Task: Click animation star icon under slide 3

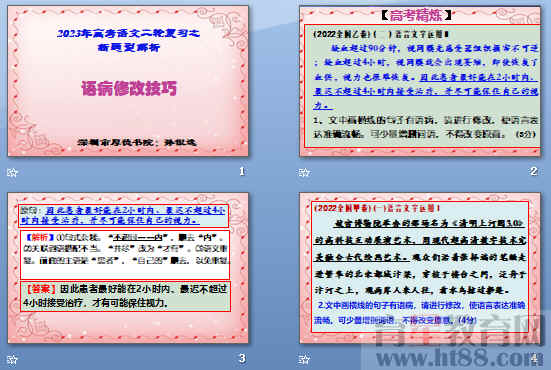Action: click(x=12, y=359)
